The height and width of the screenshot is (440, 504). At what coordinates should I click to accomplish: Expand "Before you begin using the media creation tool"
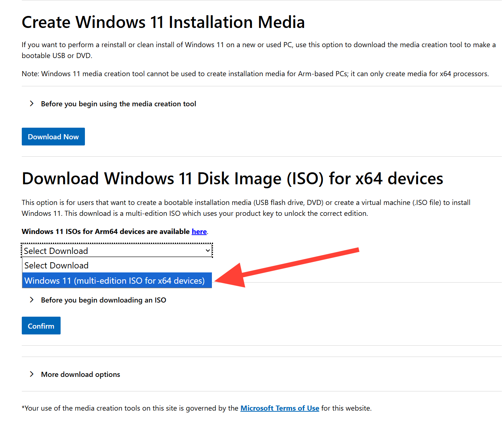point(118,104)
